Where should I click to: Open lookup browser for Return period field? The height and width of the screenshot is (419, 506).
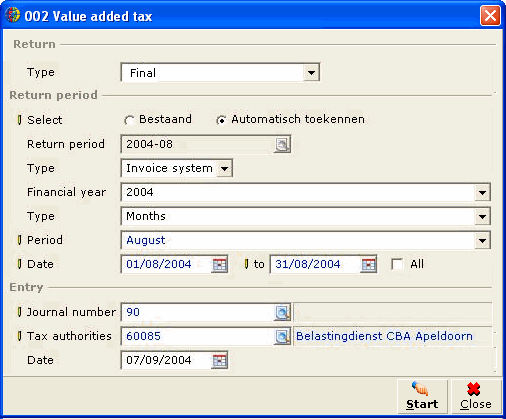point(282,144)
